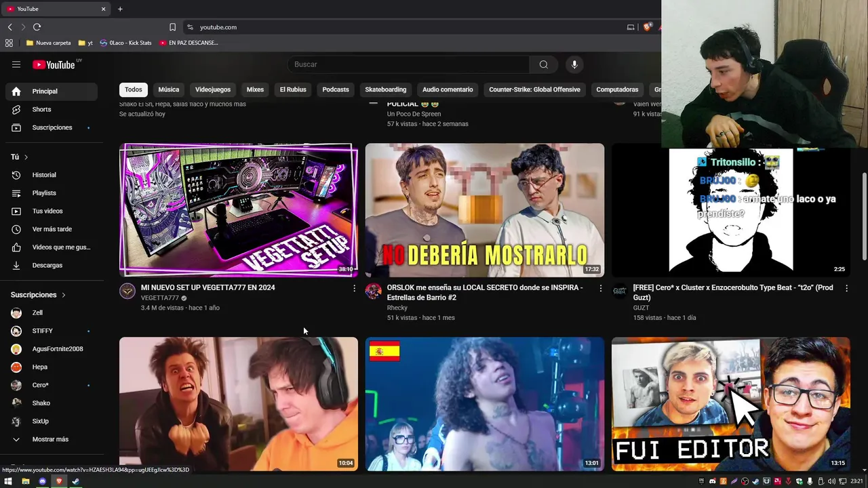Open Playlists in sidebar
Viewport: 868px width, 488px height.
point(52,193)
